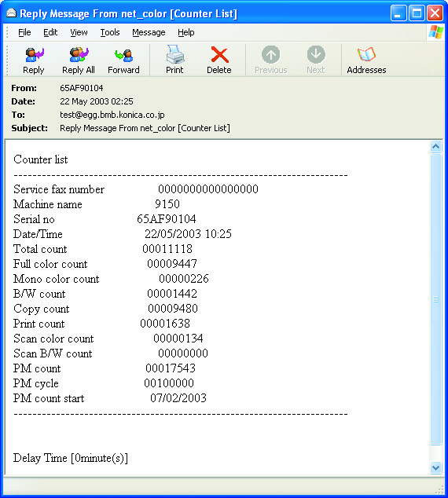Click the scroll up arrow in message body
Image resolution: width=448 pixels, height=498 pixels.
(x=436, y=147)
